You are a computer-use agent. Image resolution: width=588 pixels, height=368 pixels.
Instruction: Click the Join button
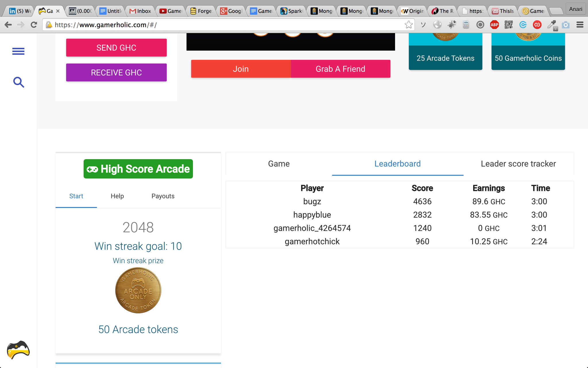[241, 69]
